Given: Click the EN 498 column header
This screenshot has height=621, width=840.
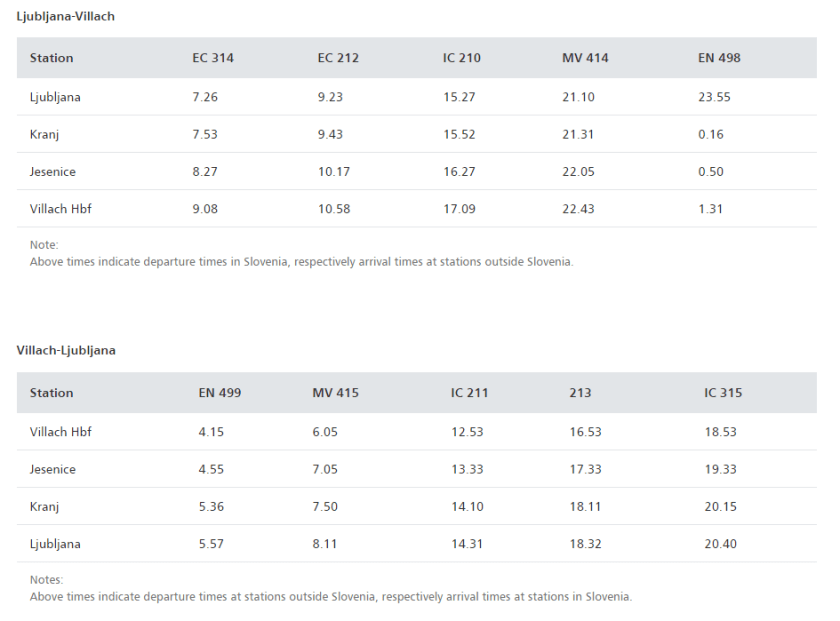Looking at the screenshot, I should tap(719, 58).
